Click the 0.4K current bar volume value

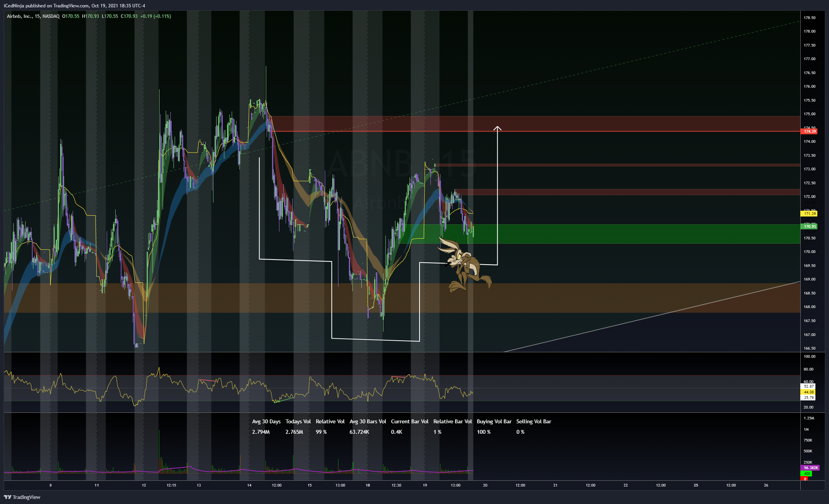[396, 432]
